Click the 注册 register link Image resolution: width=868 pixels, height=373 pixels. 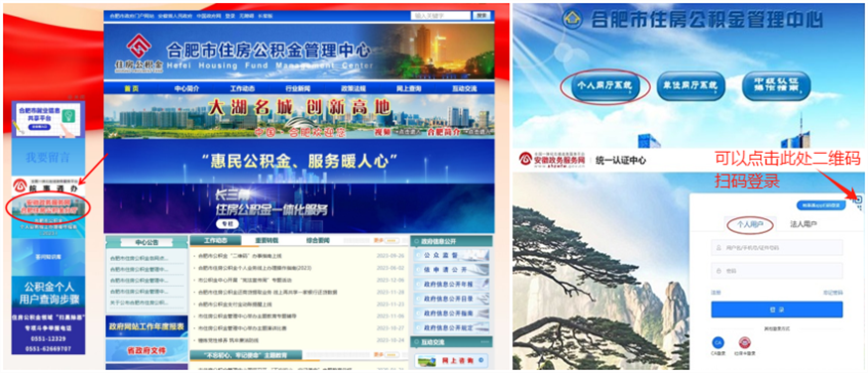715,292
